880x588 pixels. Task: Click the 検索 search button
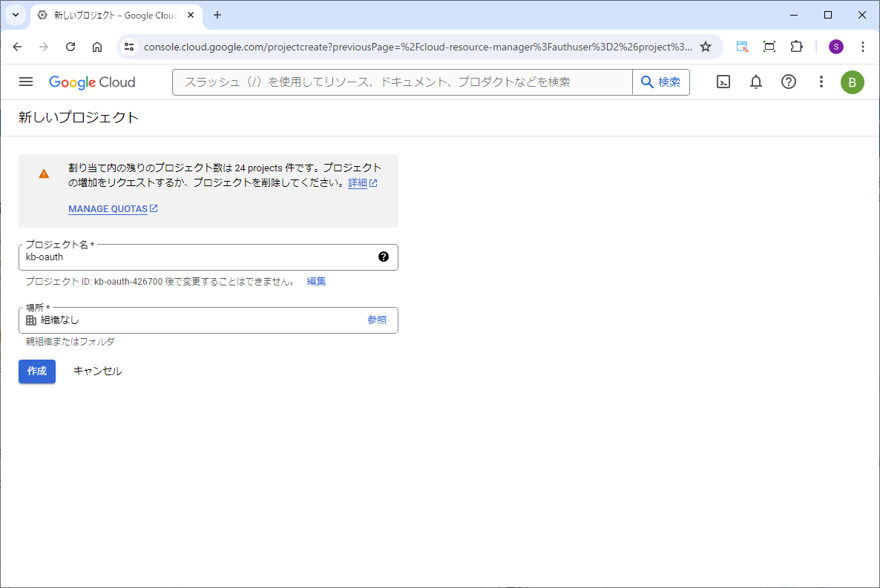(660, 82)
